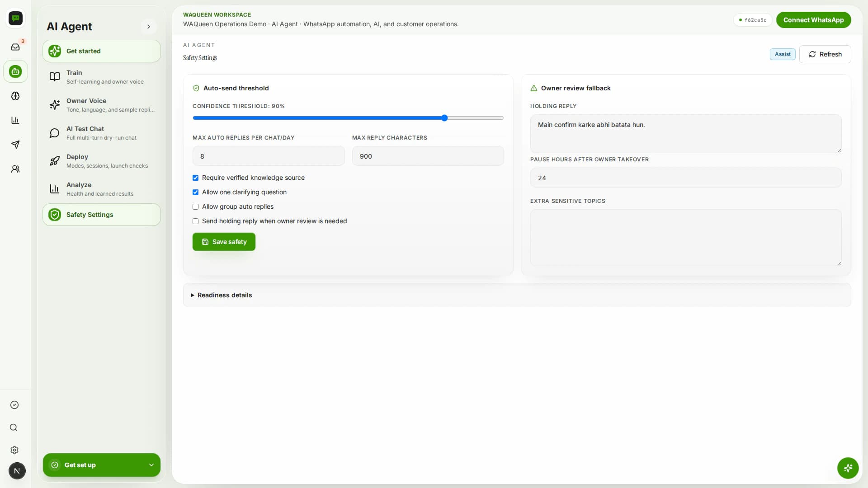Open the search magnifier icon
This screenshot has height=488, width=868.
(14, 427)
